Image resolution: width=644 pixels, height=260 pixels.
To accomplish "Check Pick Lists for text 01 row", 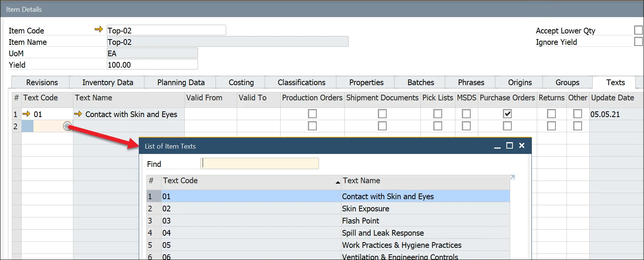I will [438, 114].
